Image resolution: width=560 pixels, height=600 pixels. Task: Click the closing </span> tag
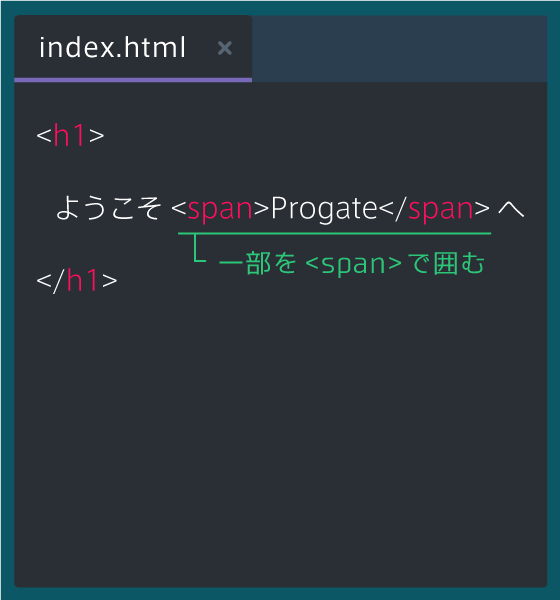(x=434, y=209)
